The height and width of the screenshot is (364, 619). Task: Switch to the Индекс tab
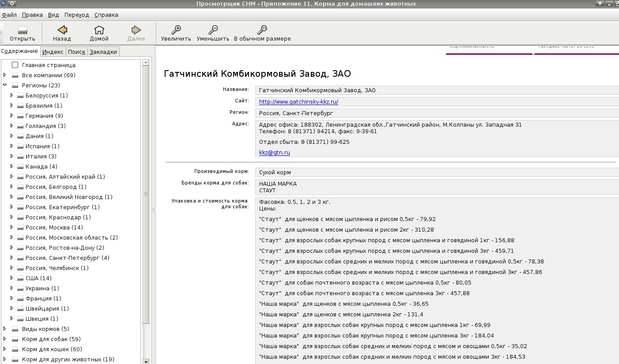[x=53, y=52]
